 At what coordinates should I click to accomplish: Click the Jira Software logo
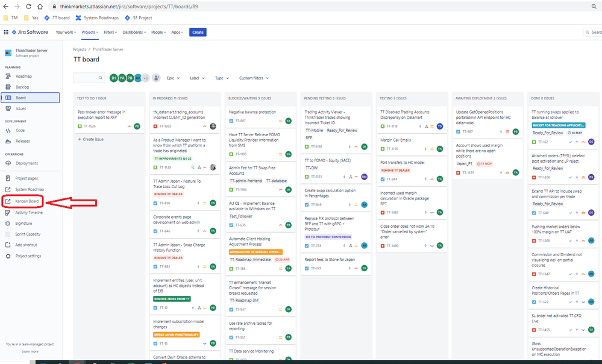30,33
